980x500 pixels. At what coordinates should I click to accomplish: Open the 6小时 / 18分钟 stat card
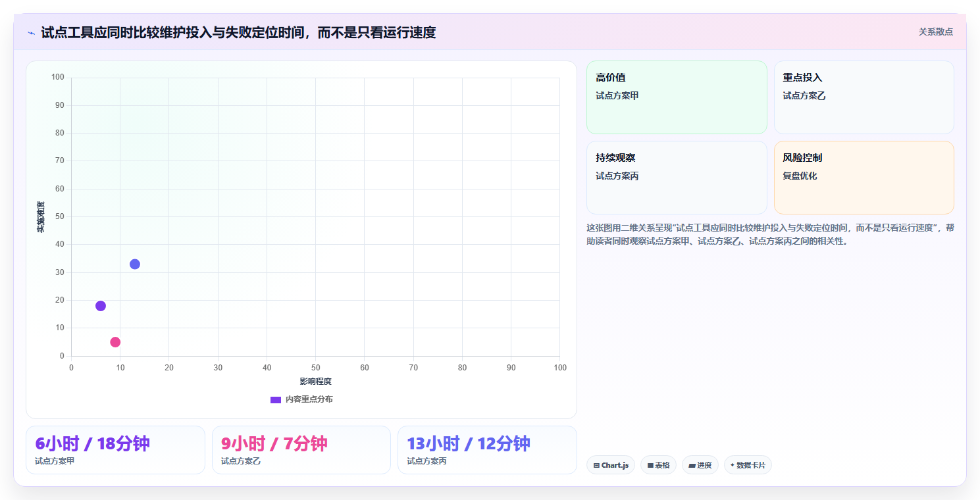(x=115, y=450)
